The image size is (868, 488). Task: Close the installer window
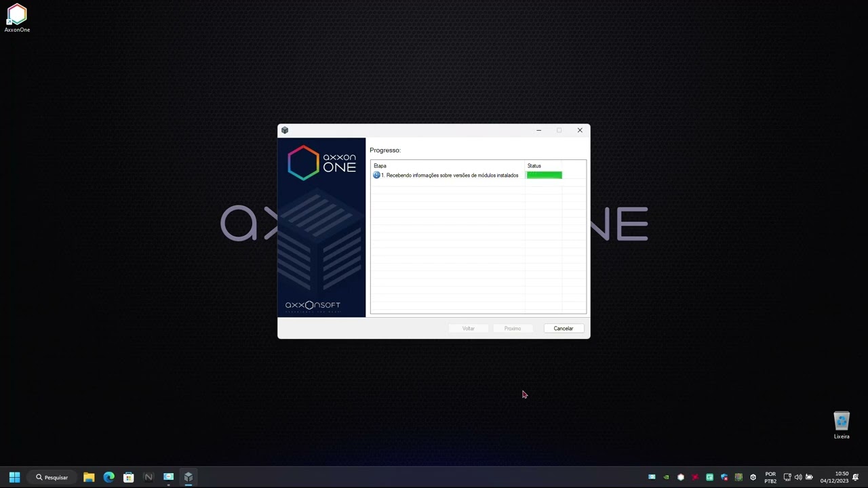point(580,130)
